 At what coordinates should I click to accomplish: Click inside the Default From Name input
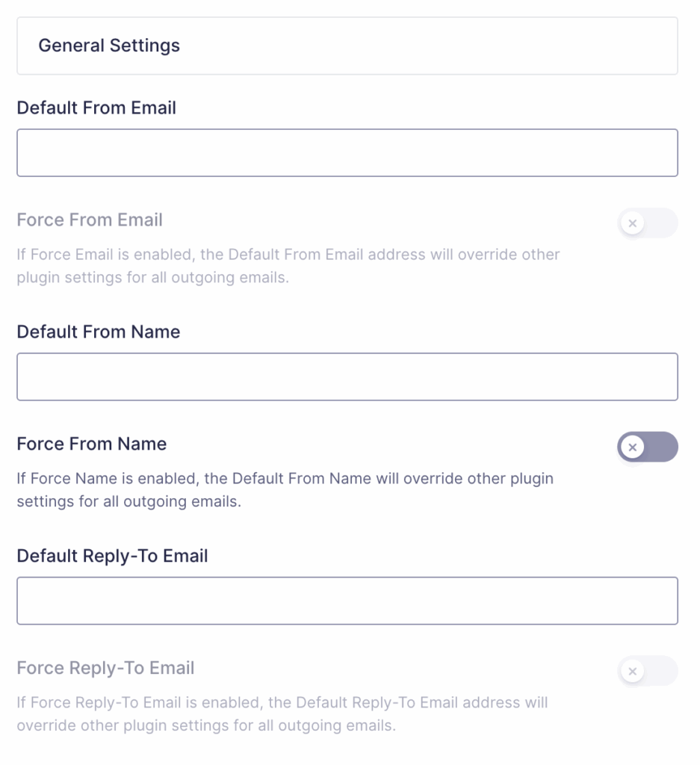(347, 377)
